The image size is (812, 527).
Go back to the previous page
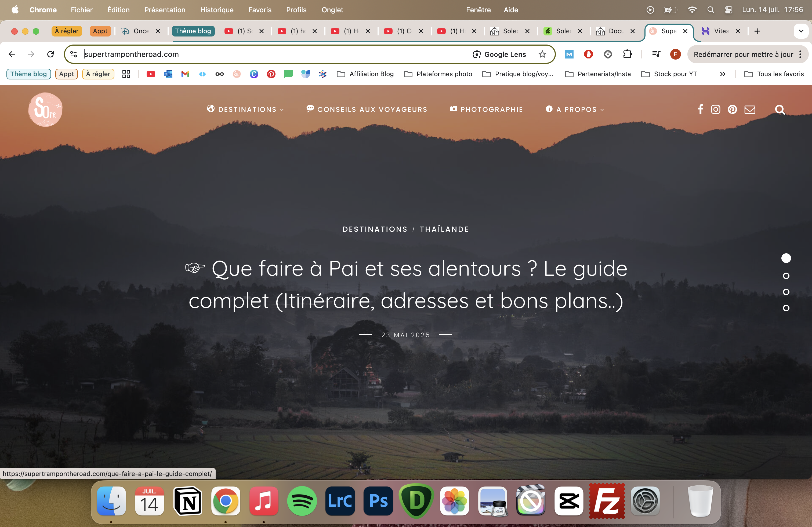tap(12, 54)
